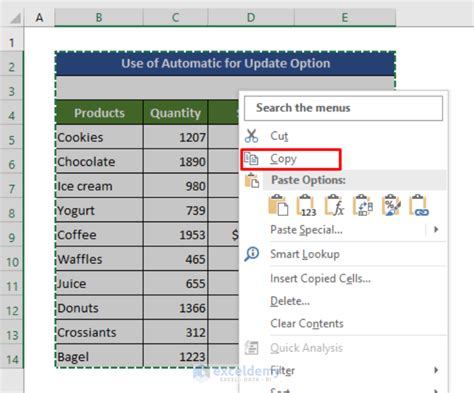Click the 'Quantity' header cell
The height and width of the screenshot is (393, 474).
pos(176,113)
